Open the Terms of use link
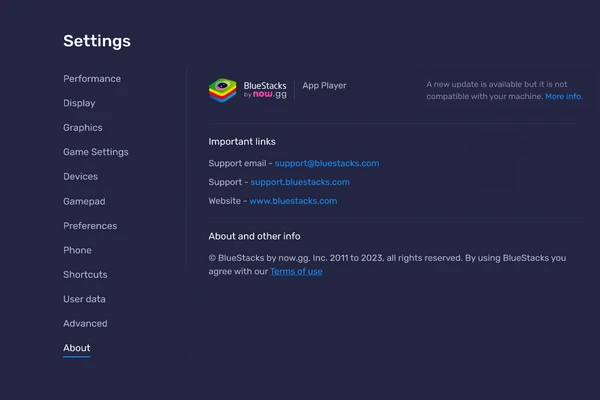The height and width of the screenshot is (400, 600). (296, 271)
